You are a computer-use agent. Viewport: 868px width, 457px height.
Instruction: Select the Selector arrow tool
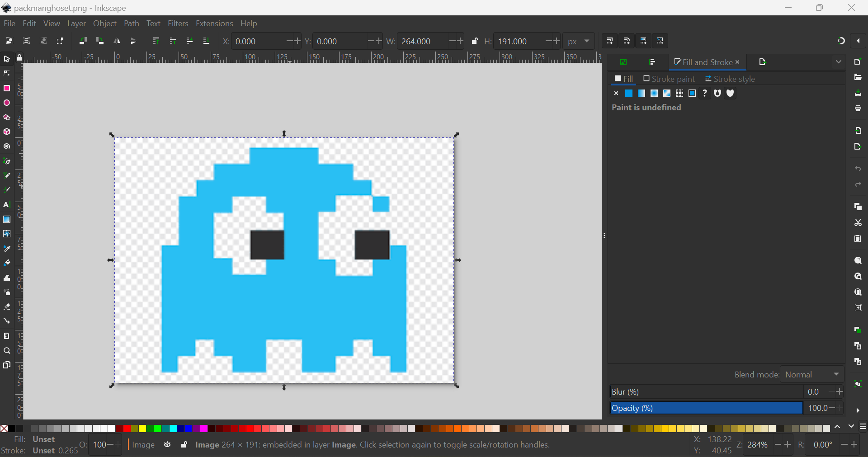click(x=7, y=59)
